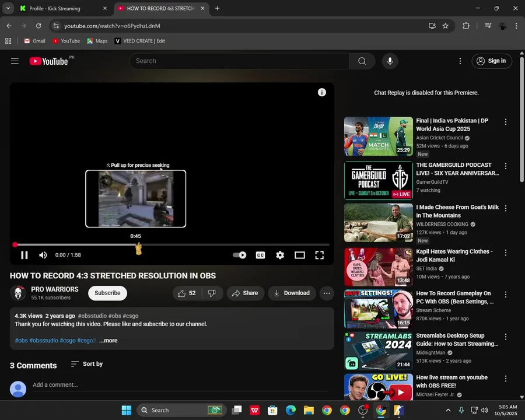Open File Explorer from taskbar

coord(309,410)
